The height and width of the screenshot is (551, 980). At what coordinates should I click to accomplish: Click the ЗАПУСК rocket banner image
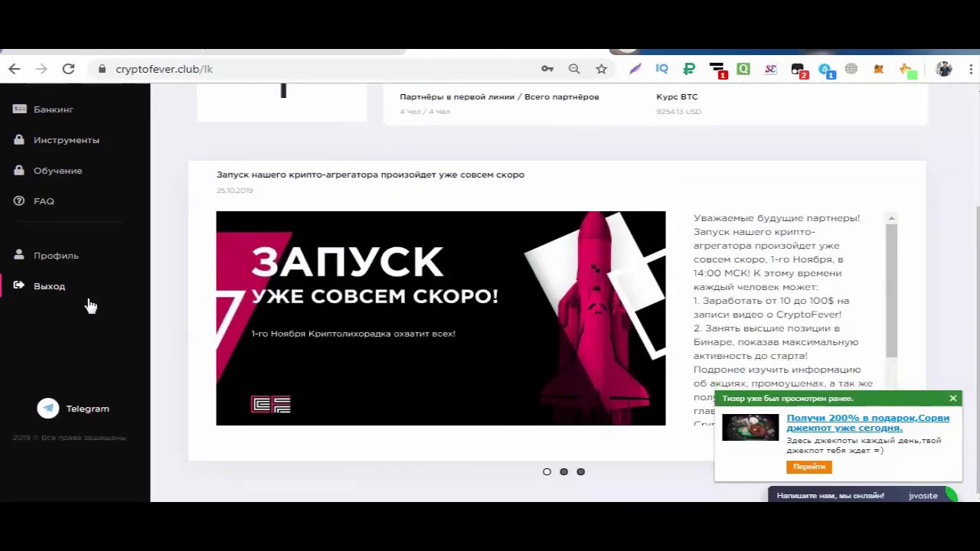(441, 318)
